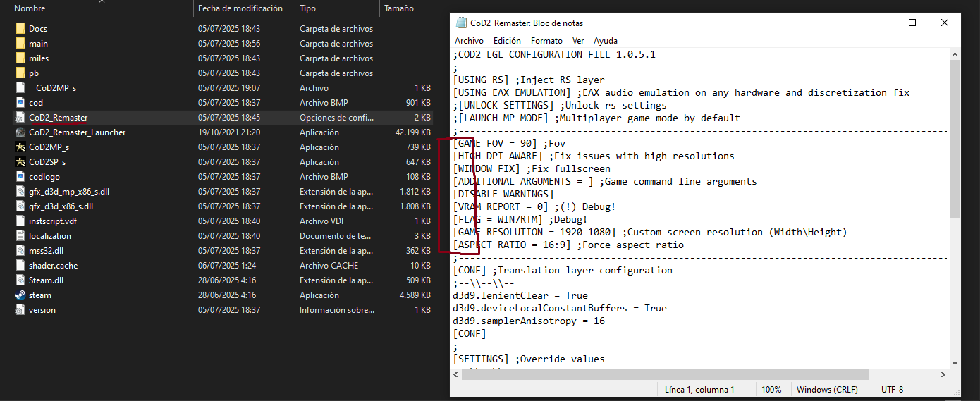The width and height of the screenshot is (980, 401).
Task: Click the CoD2SP_s application icon
Action: pyautogui.click(x=20, y=162)
